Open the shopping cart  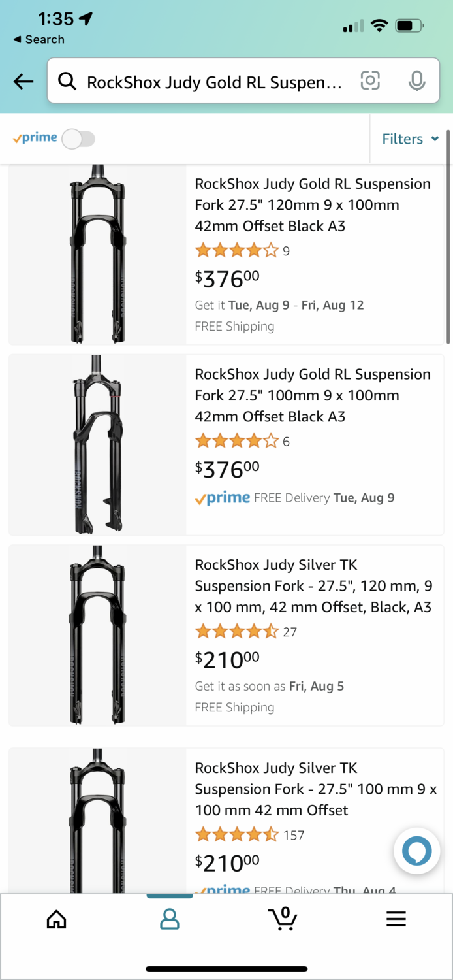[283, 919]
